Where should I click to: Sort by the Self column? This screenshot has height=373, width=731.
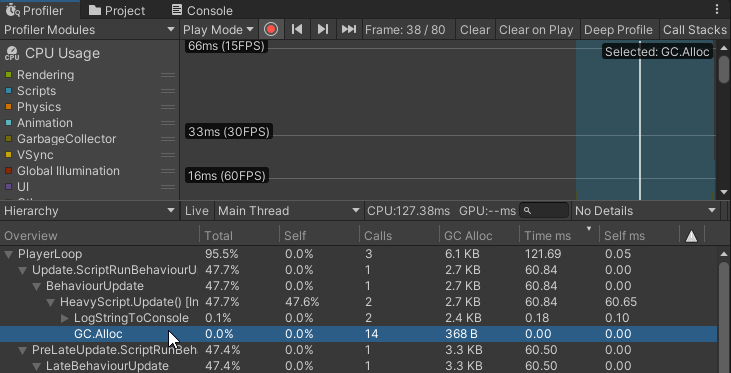click(x=320, y=236)
